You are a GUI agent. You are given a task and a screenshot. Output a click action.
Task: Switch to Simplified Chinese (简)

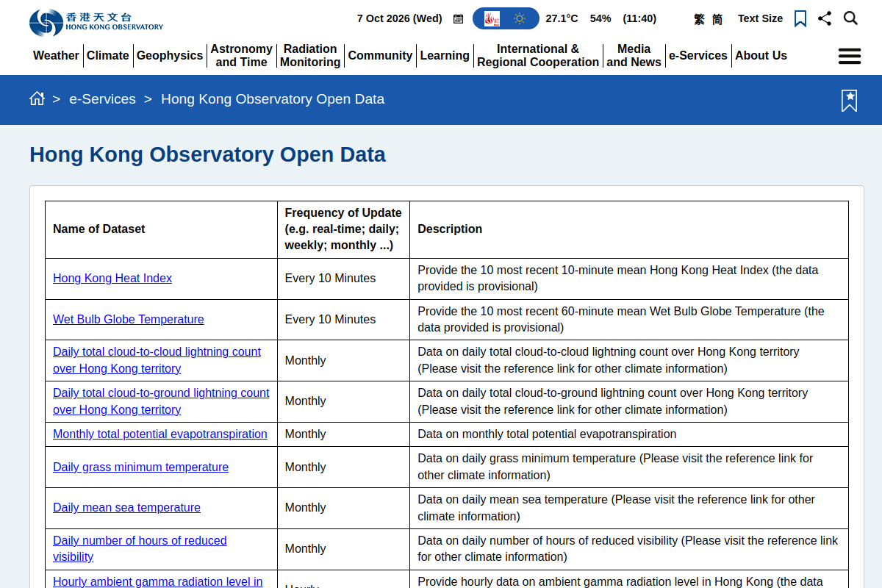point(717,19)
